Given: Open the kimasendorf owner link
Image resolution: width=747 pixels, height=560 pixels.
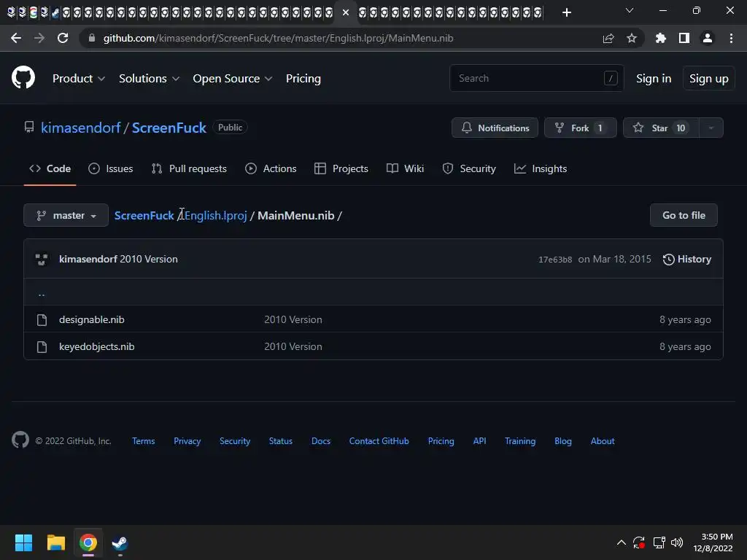Looking at the screenshot, I should pos(80,128).
